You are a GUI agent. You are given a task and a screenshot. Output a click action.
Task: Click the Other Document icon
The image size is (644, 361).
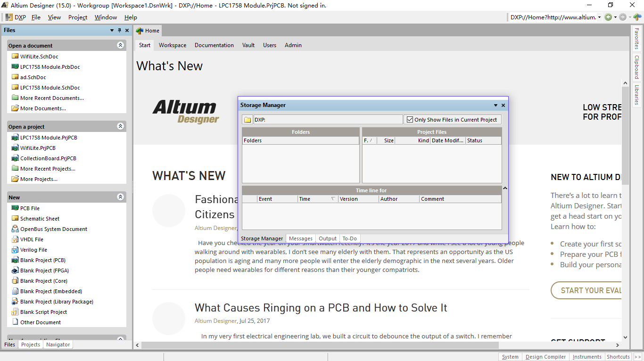[x=15, y=322]
